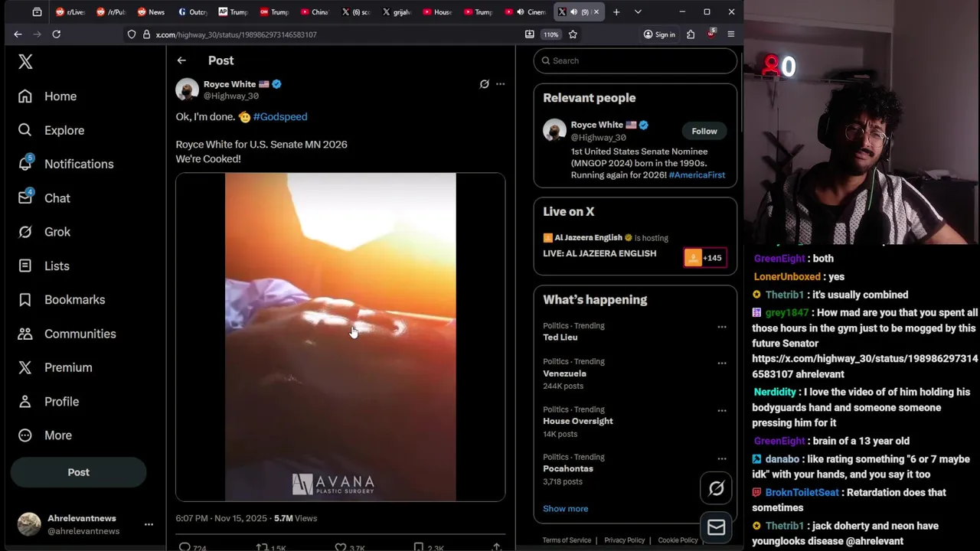The height and width of the screenshot is (551, 980).
Task: Click the tracking protection shield icon
Action: [x=132, y=34]
